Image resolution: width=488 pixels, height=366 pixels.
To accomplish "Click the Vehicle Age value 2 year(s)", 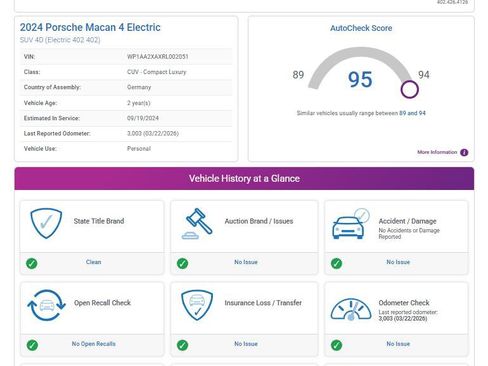I will coord(139,103).
